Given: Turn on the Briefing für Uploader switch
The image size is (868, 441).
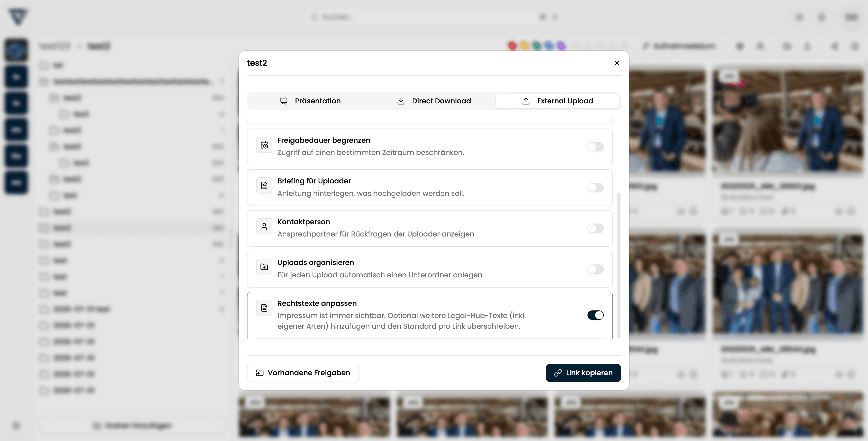Looking at the screenshot, I should pos(595,188).
